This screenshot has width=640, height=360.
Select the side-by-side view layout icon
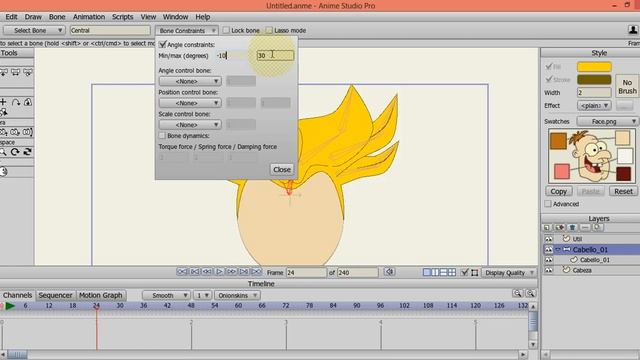(x=435, y=272)
